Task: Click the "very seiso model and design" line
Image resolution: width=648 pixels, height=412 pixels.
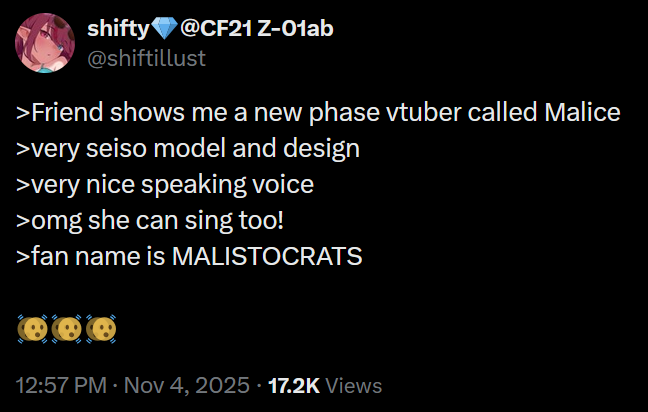Action: (188, 149)
